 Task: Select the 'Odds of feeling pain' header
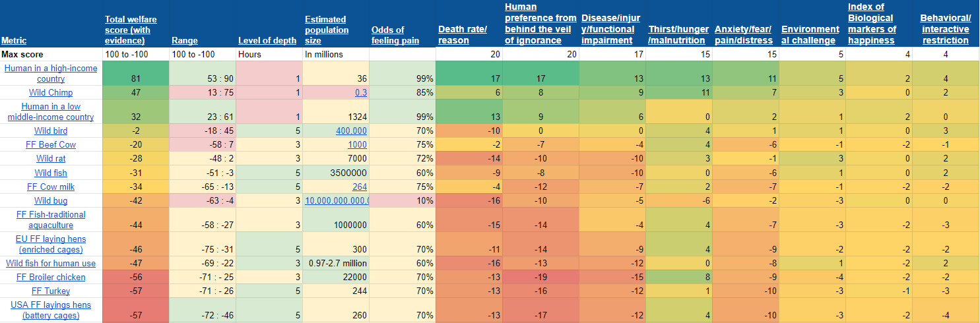coord(397,35)
